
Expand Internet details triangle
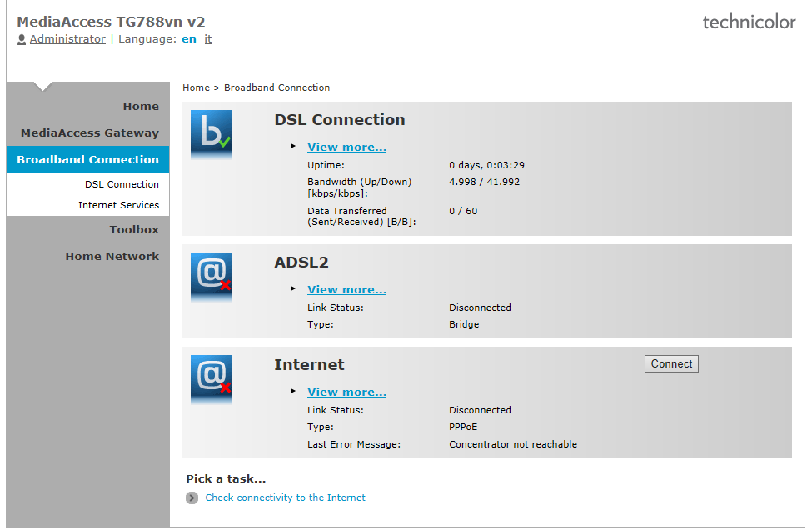point(293,392)
